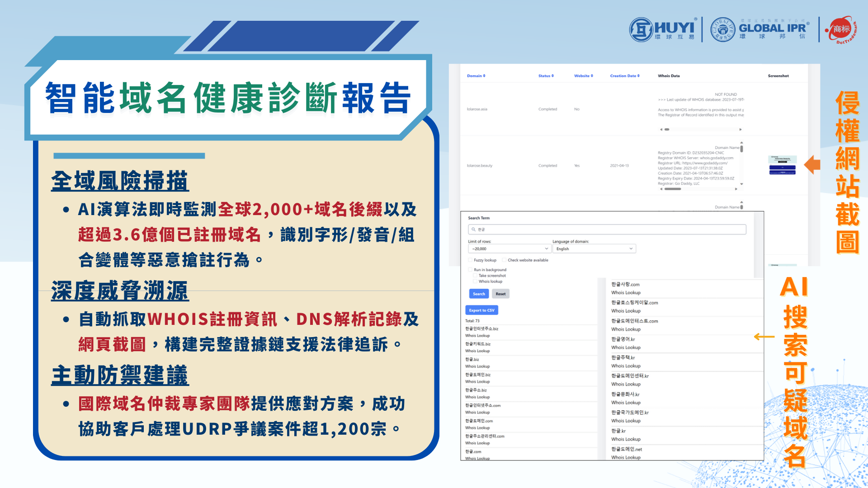Sort the table by the Status column
This screenshot has width=868, height=488.
pyautogui.click(x=546, y=76)
